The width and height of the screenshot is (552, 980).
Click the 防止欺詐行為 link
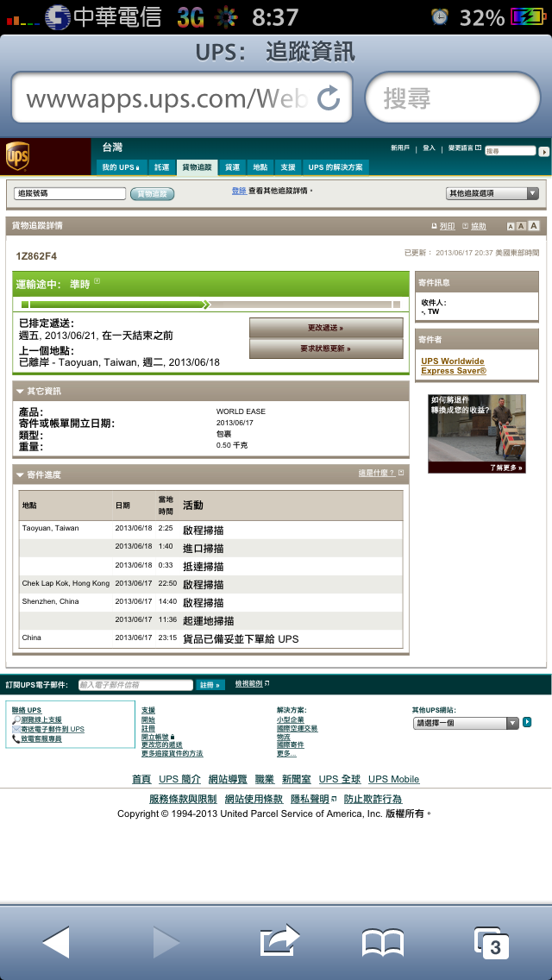(373, 800)
